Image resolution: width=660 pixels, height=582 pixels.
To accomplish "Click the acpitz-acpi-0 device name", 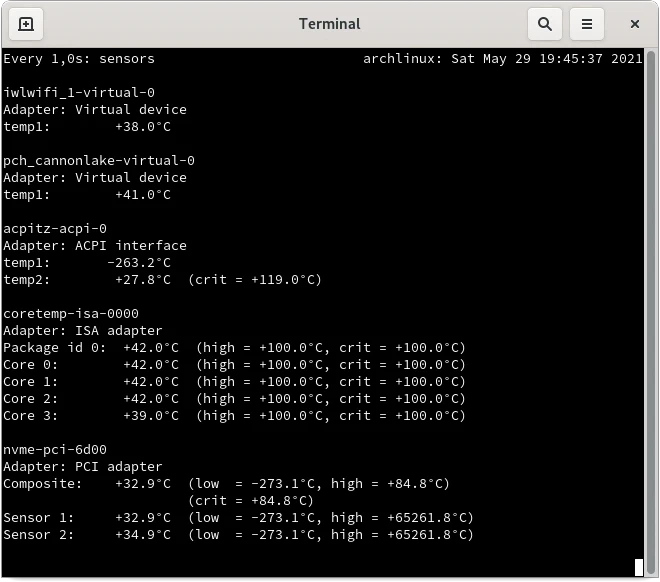I will click(x=55, y=229).
